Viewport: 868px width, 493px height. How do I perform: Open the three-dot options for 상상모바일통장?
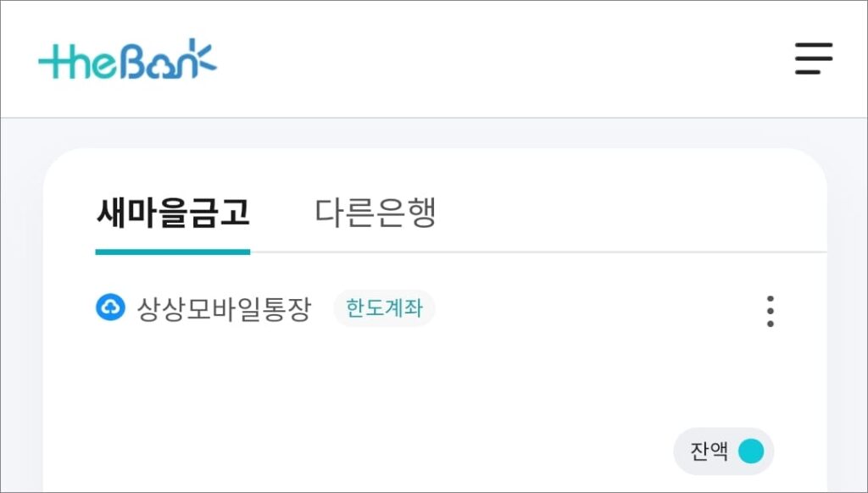770,311
